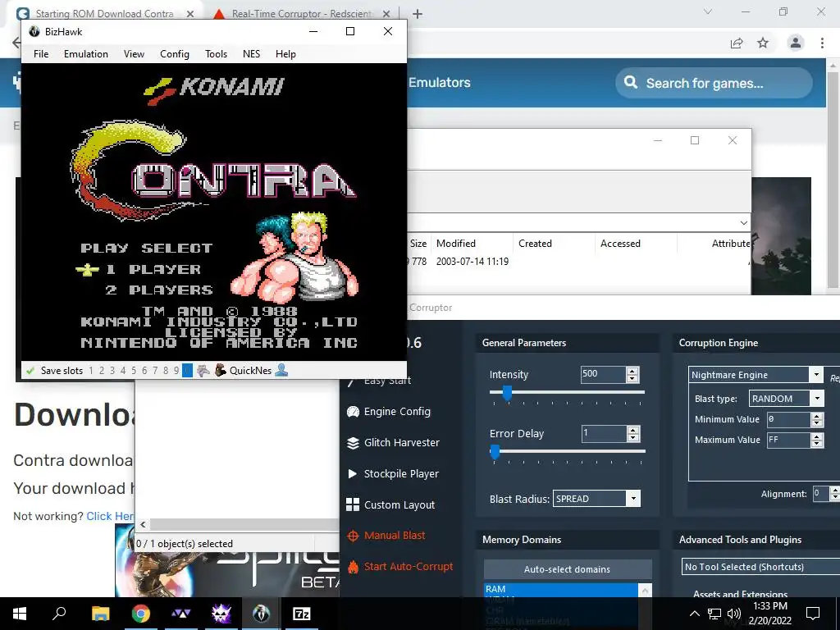The height and width of the screenshot is (630, 840).
Task: Select RAM in Memory Domains list
Action: [x=561, y=589]
